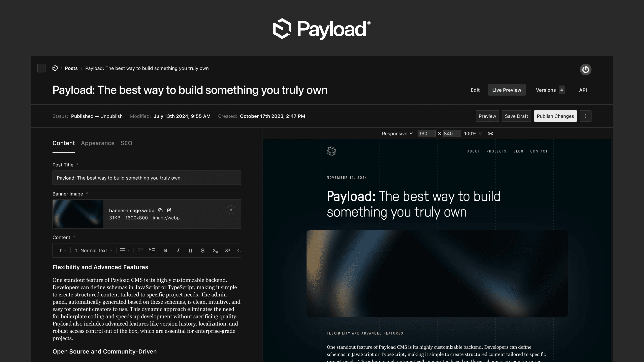Edit the banner-image.webp upload
644x362 pixels.
coord(169,210)
